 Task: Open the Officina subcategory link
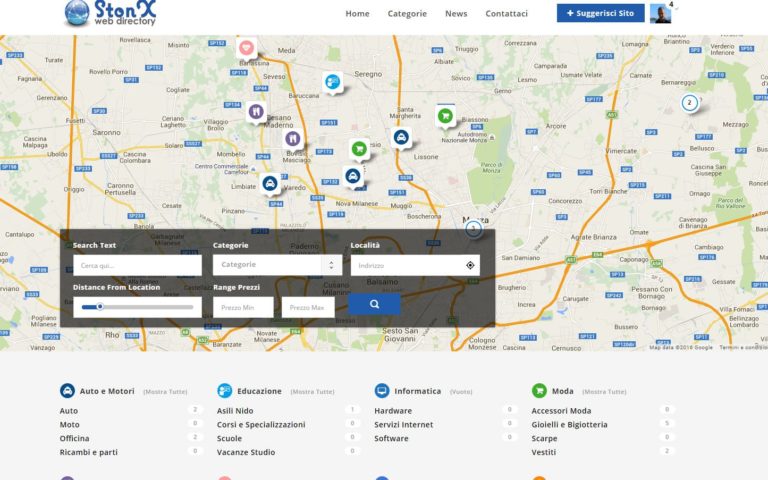(x=74, y=438)
